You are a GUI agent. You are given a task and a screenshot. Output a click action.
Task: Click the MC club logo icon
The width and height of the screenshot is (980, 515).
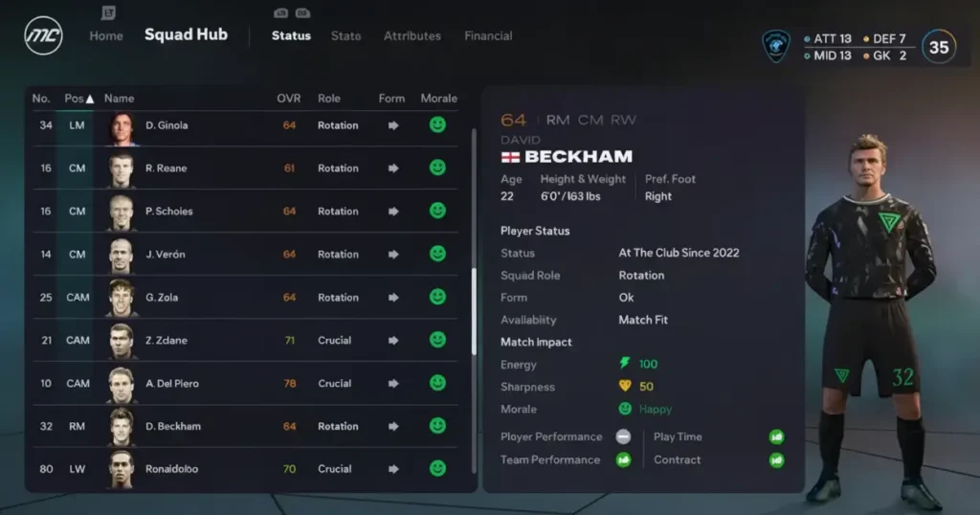point(43,36)
